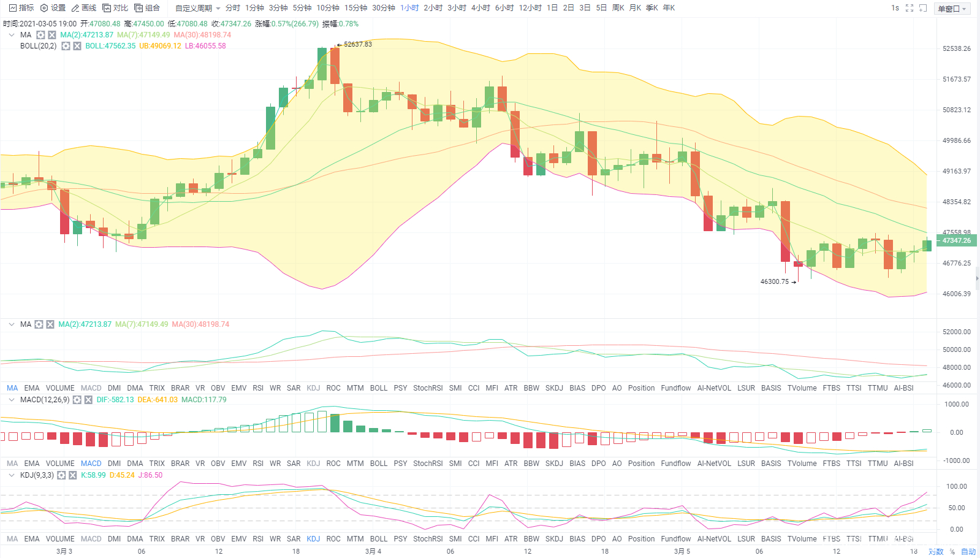
Task: Switch to 1分钟 timeframe
Action: pos(254,8)
